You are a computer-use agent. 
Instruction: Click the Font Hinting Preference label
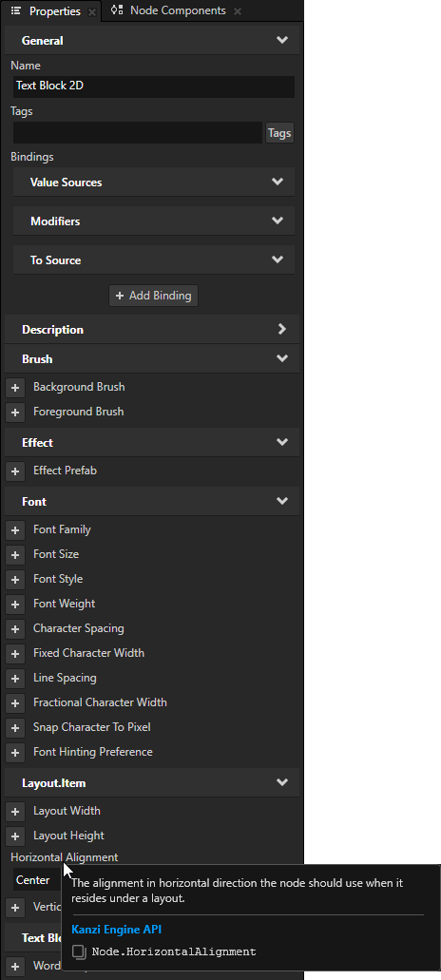[x=93, y=752]
